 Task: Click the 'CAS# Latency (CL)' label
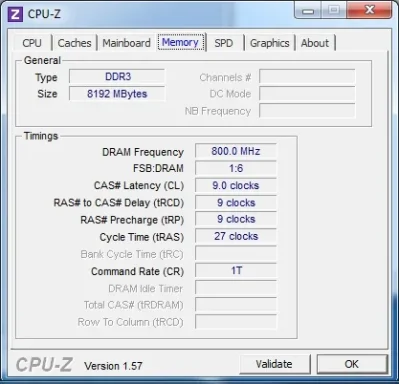pos(139,186)
